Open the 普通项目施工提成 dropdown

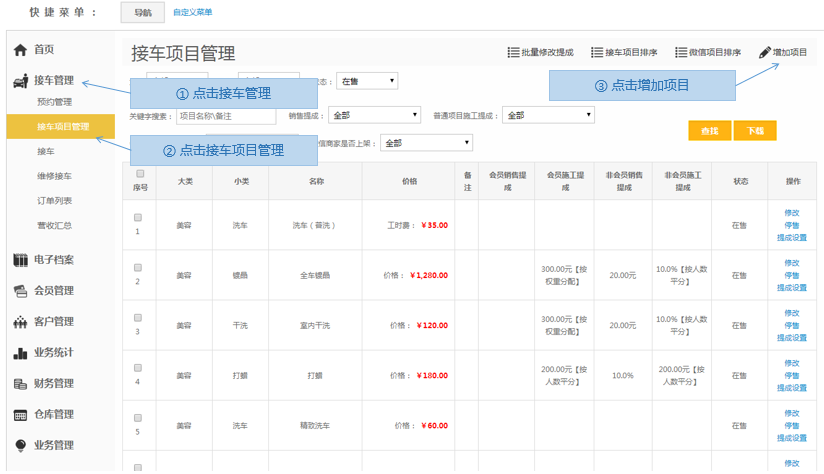click(x=547, y=115)
